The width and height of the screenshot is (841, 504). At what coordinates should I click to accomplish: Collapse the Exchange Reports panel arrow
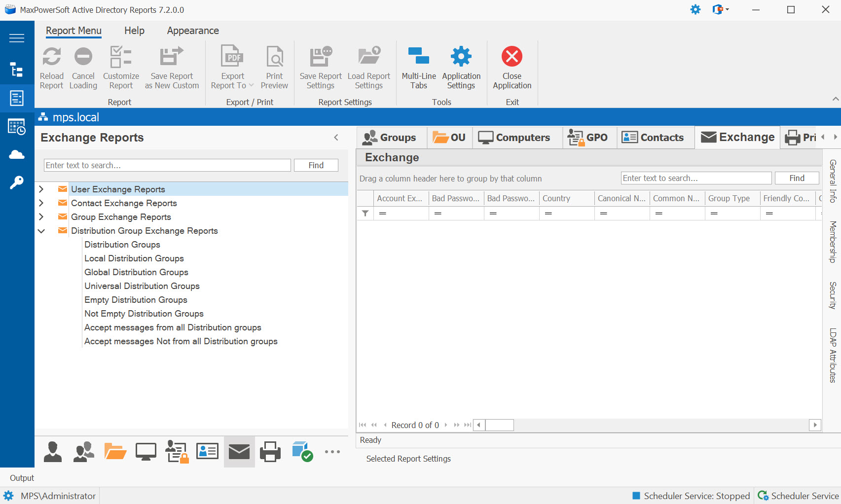click(x=336, y=138)
